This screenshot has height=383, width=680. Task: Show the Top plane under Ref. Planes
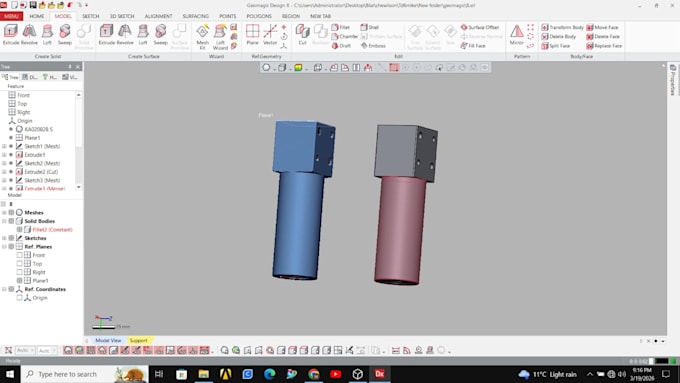(20, 264)
